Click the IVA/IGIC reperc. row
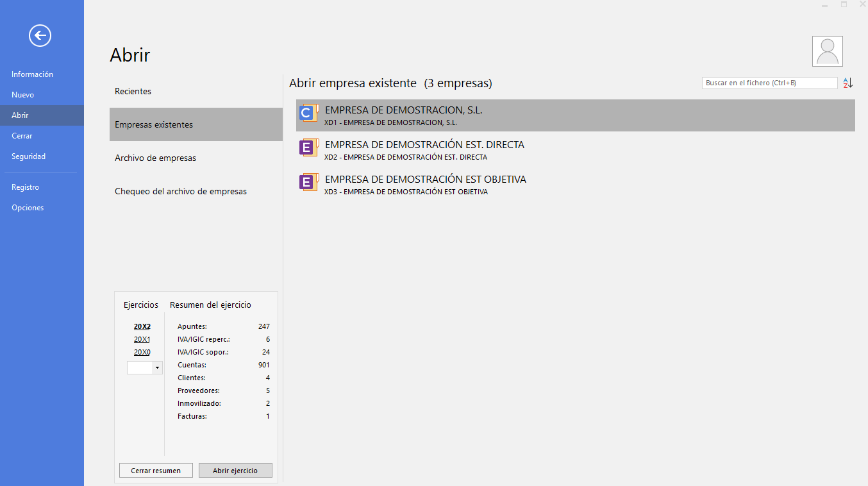Screen dimensions: 868x486 [224, 339]
